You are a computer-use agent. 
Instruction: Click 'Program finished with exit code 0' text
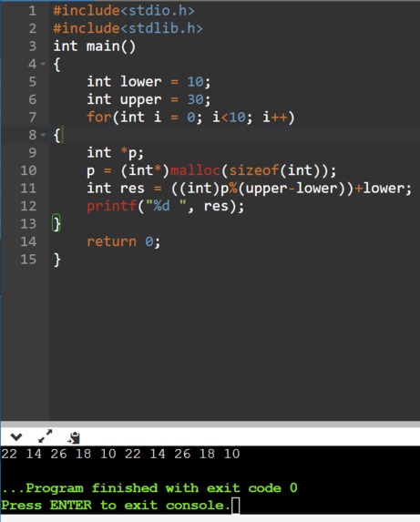click(x=161, y=488)
